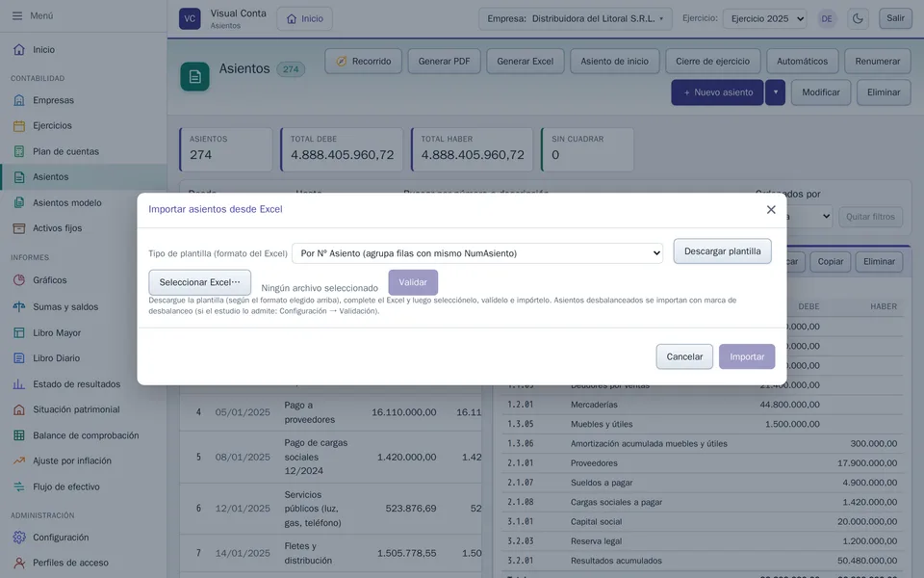This screenshot has width=924, height=578.
Task: Click the Ajuste por inflación trend icon
Action: tap(19, 460)
